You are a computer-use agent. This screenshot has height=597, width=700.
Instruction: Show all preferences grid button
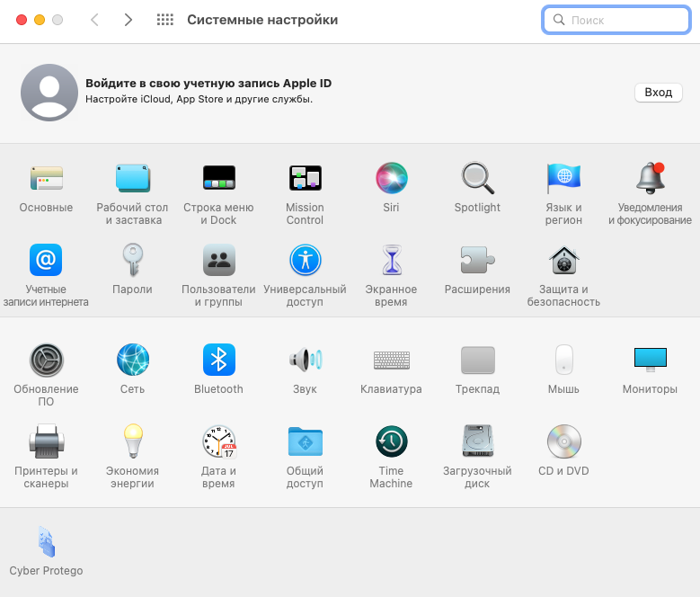click(x=164, y=20)
